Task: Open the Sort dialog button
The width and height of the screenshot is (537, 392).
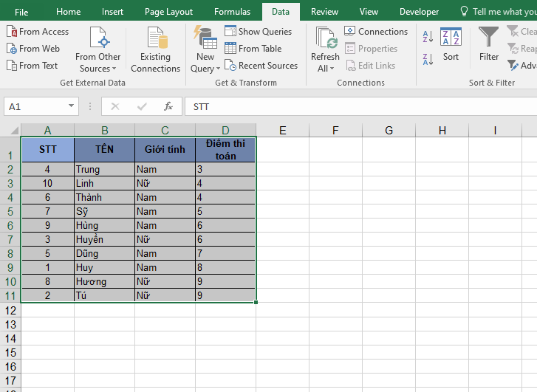Action: pyautogui.click(x=451, y=44)
